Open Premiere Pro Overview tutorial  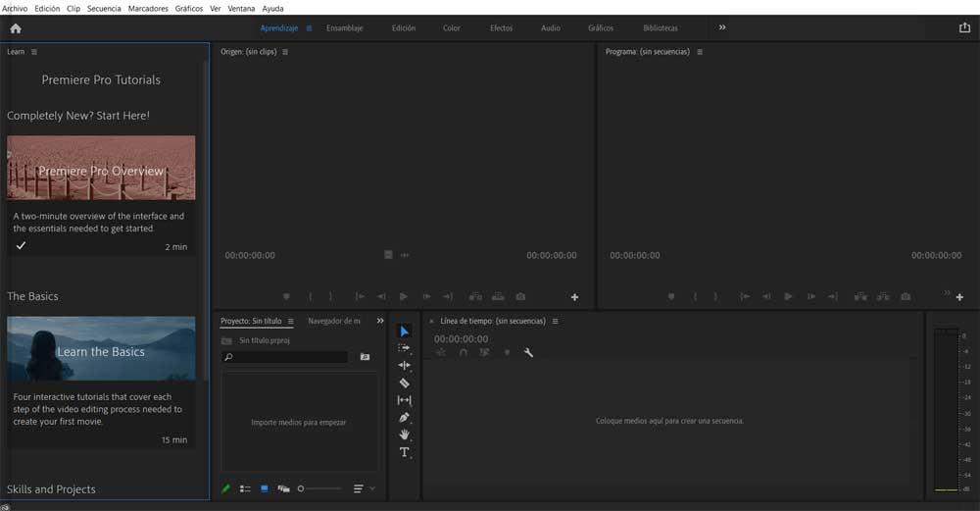tap(101, 169)
